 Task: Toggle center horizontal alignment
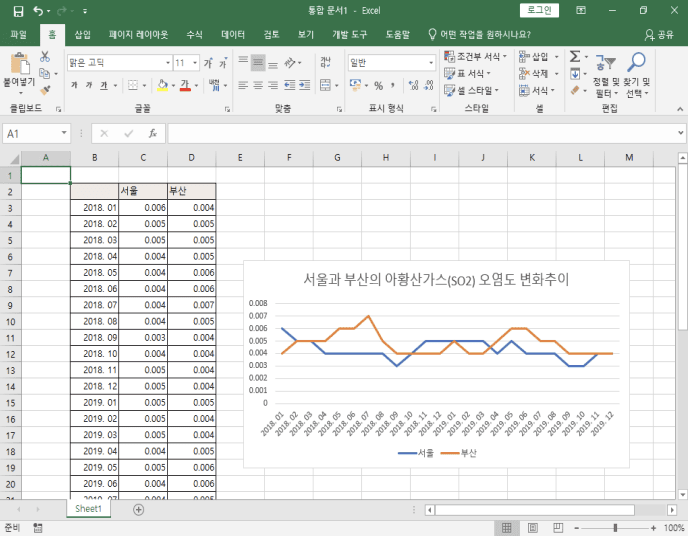[258, 87]
